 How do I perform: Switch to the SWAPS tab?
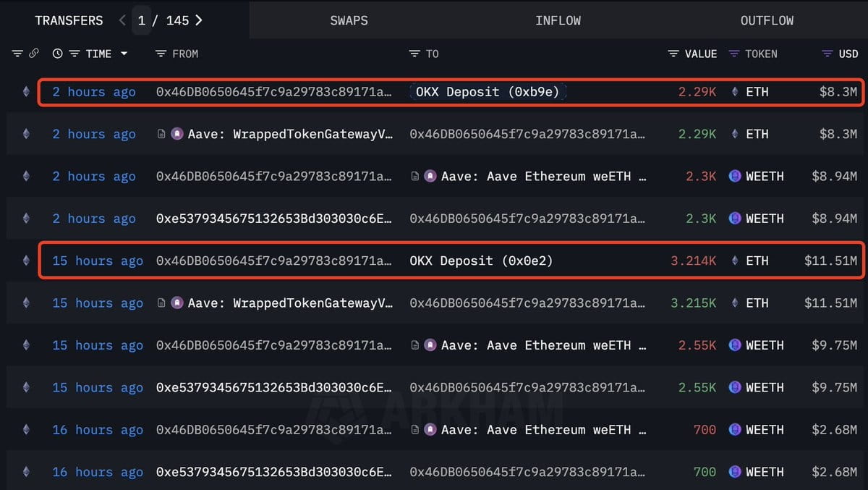(x=349, y=20)
